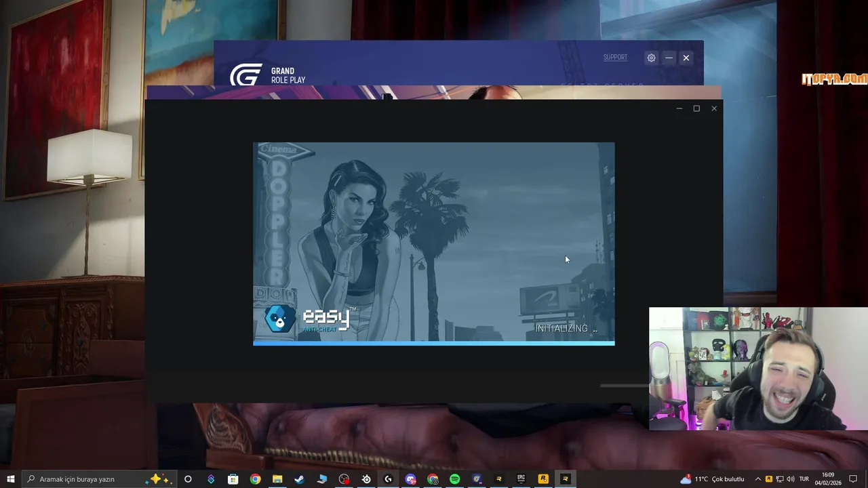The height and width of the screenshot is (488, 868).
Task: Open Cortana circle icon on taskbar
Action: [x=188, y=479]
